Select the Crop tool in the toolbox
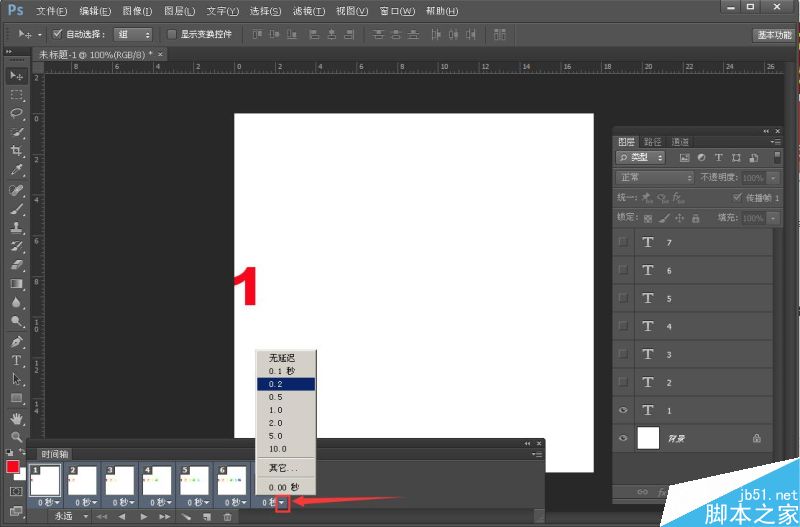The width and height of the screenshot is (800, 527). (17, 151)
